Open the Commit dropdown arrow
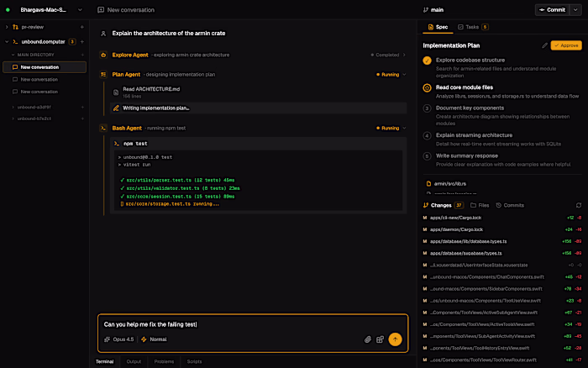Image resolution: width=588 pixels, height=368 pixels. [574, 10]
